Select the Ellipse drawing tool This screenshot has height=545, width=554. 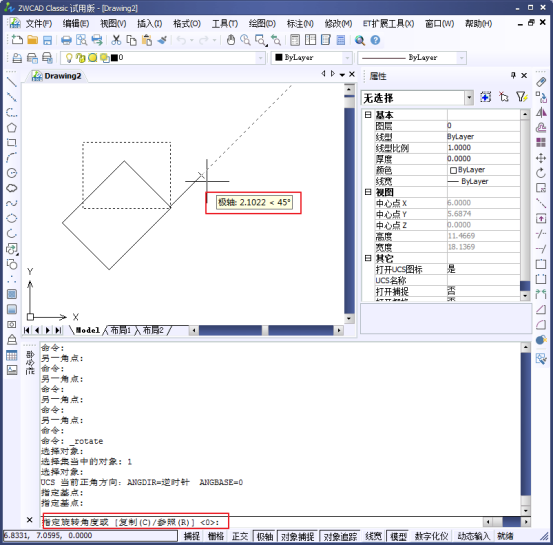[12, 218]
